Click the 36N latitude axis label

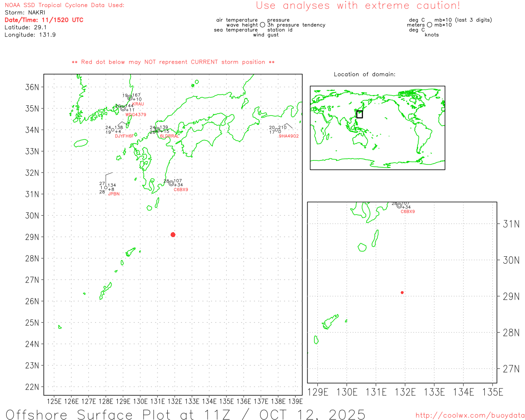[32, 87]
